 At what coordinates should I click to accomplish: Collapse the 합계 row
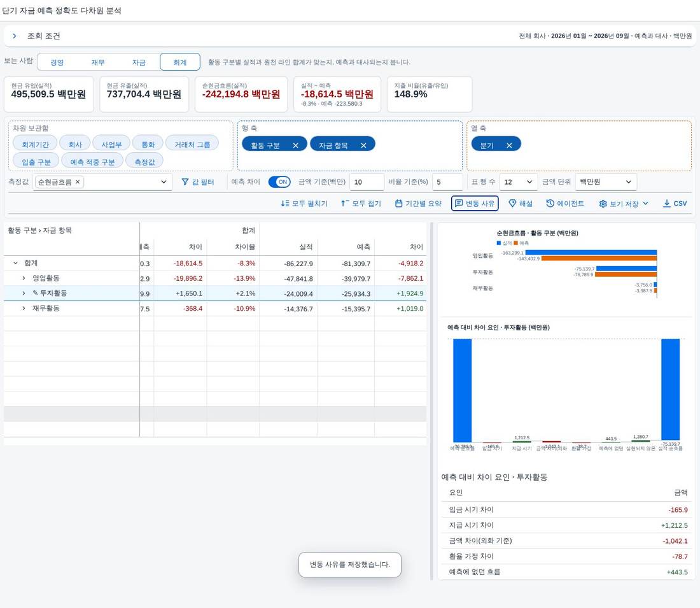click(x=16, y=263)
